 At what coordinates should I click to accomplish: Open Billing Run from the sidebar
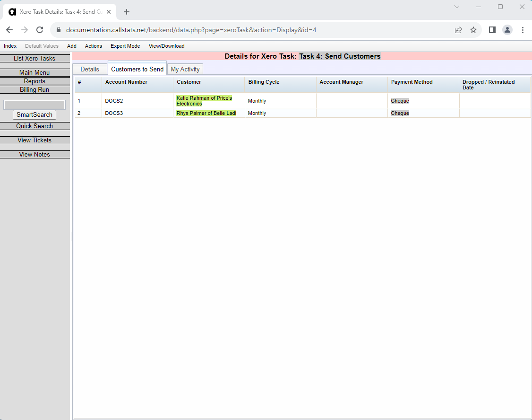34,90
